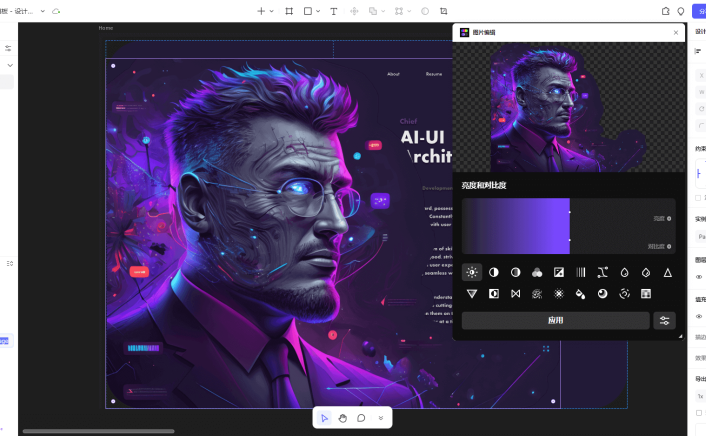Open the filter adjustment settings button

pyautogui.click(x=664, y=321)
